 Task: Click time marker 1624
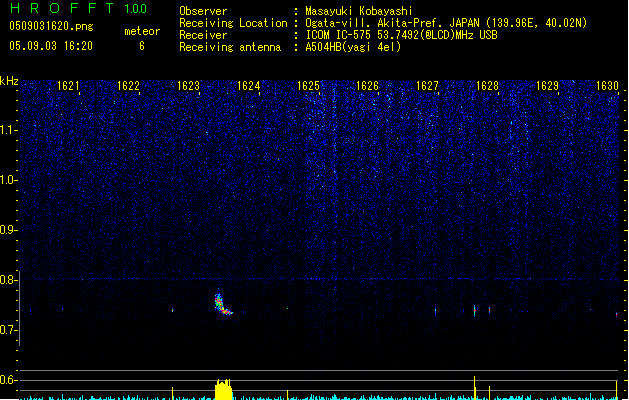coord(248,86)
